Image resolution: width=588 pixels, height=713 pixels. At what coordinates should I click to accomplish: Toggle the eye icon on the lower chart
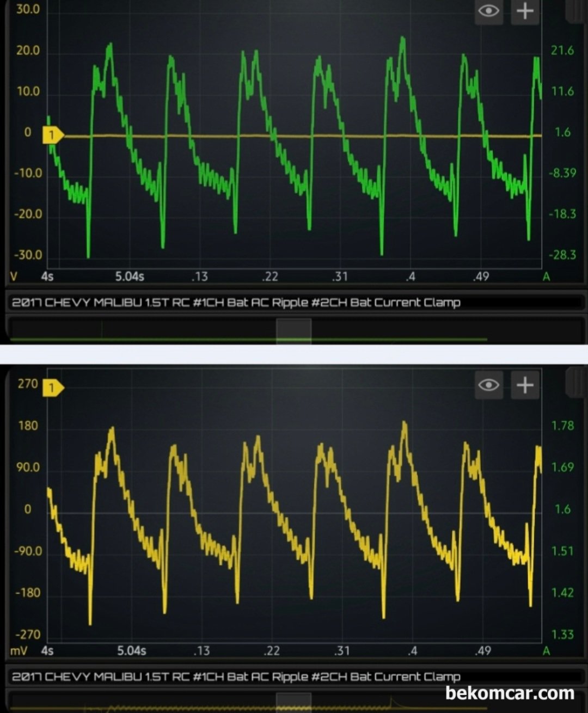[x=488, y=385]
